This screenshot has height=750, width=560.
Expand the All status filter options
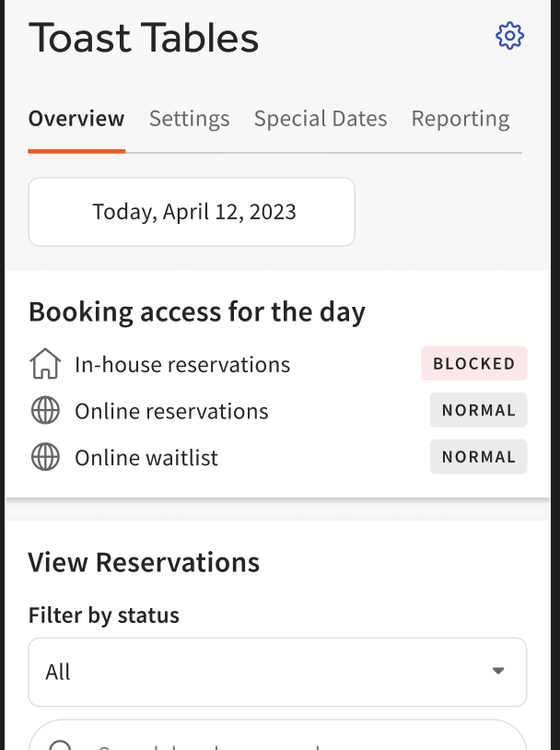(277, 672)
